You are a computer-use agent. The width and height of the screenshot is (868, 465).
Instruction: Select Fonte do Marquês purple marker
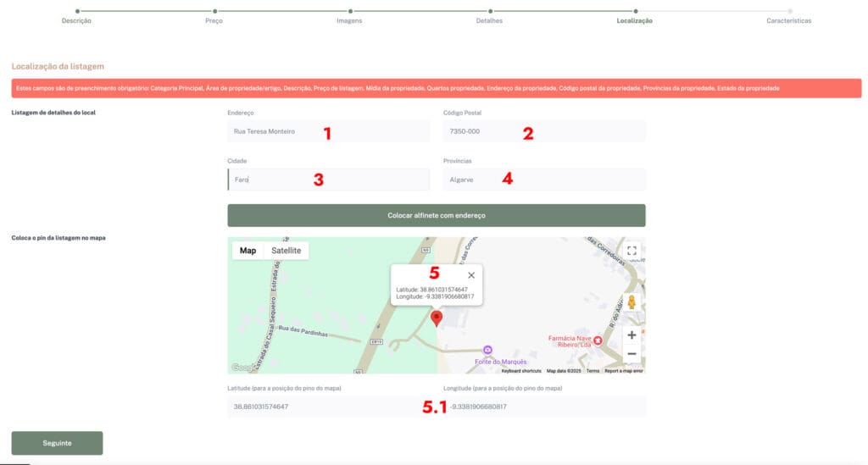coord(487,350)
